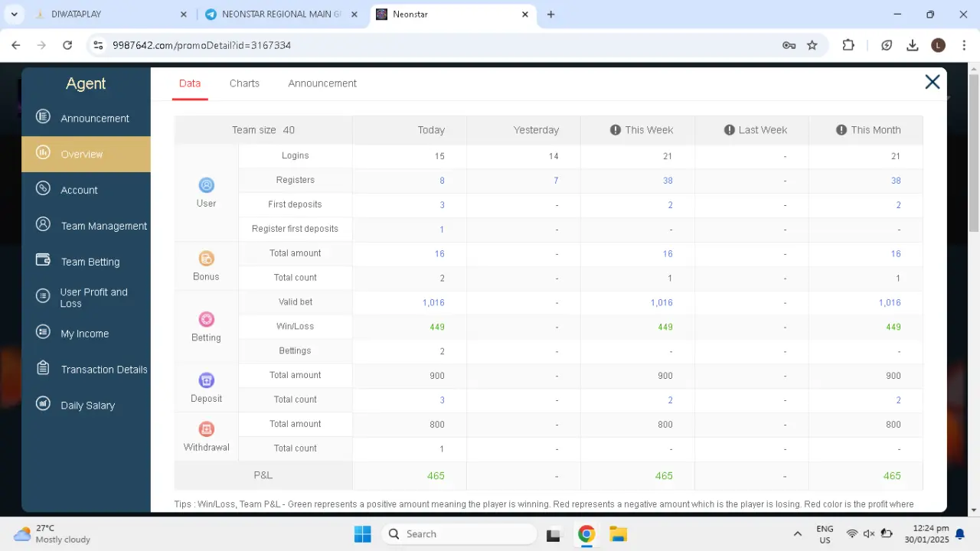Open Chrome downloads icon
The width and height of the screenshot is (980, 551).
click(913, 45)
